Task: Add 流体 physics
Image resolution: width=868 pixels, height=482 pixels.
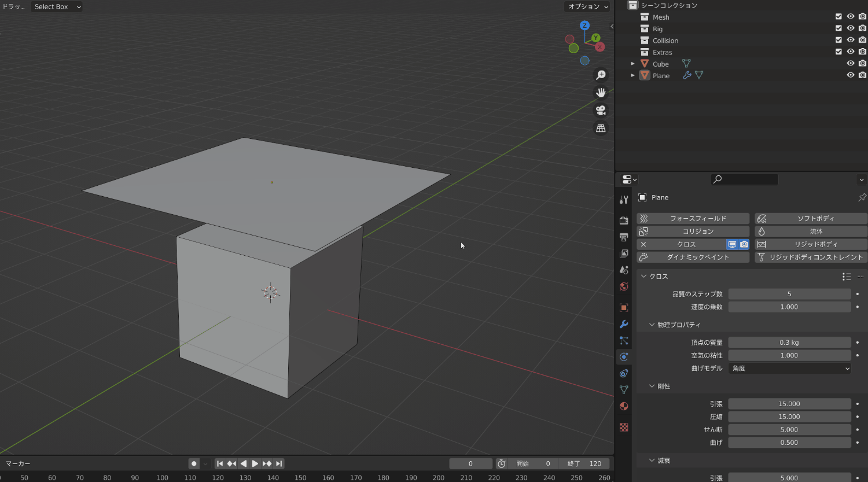Action: click(811, 231)
